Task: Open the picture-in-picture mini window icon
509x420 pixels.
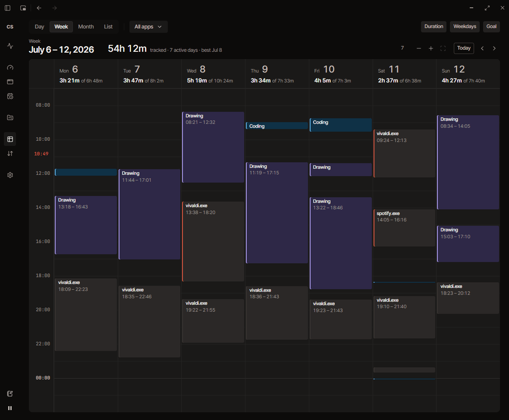Action: (23, 8)
